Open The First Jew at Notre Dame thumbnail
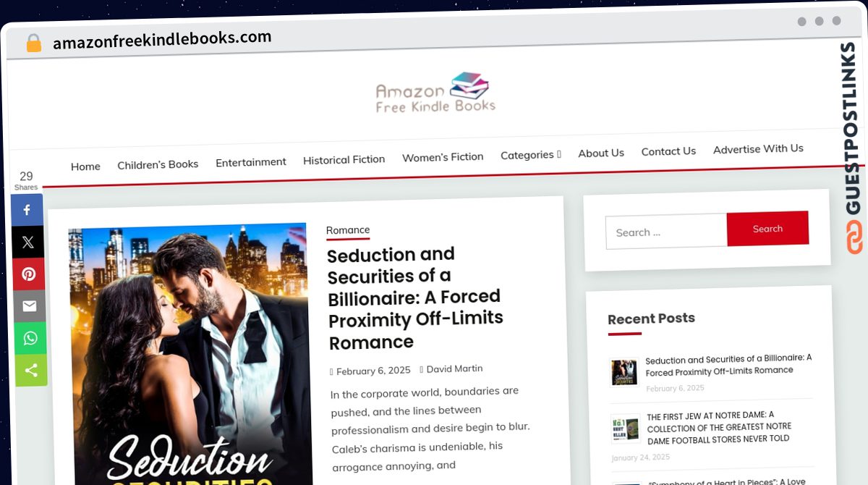 point(625,429)
